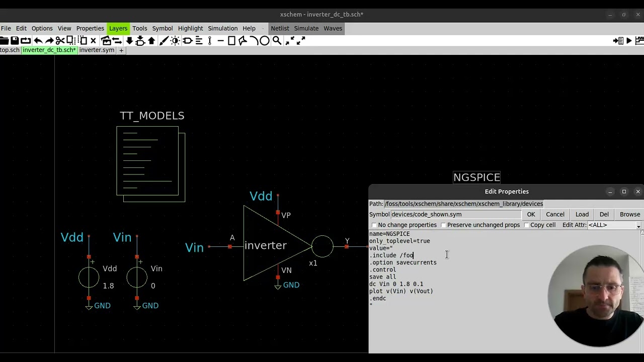Viewport: 644px width, 362px height.
Task: Click the Go up hierarchy arrow icon
Action: click(151, 41)
